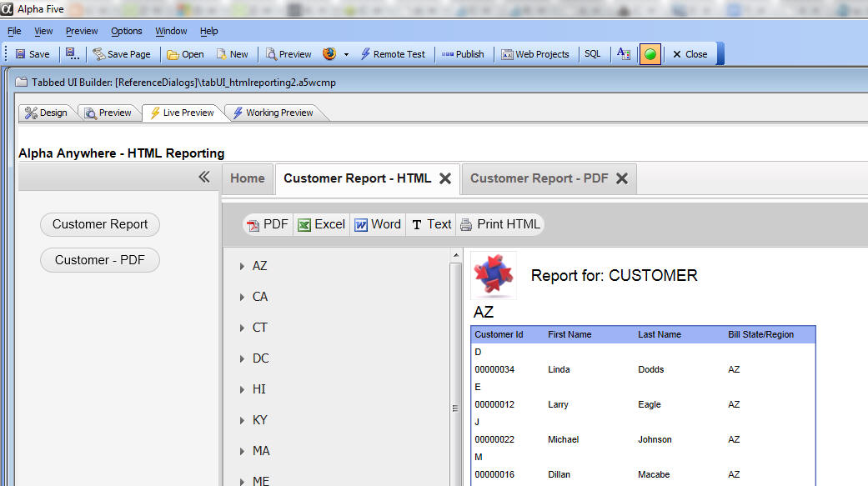
Task: Click the Customer Report button
Action: [100, 224]
